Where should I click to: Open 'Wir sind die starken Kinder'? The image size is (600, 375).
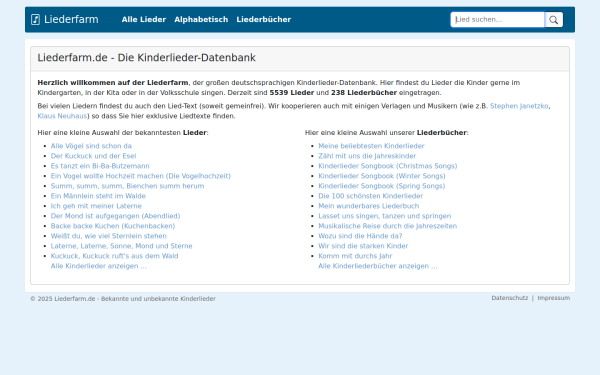point(364,246)
